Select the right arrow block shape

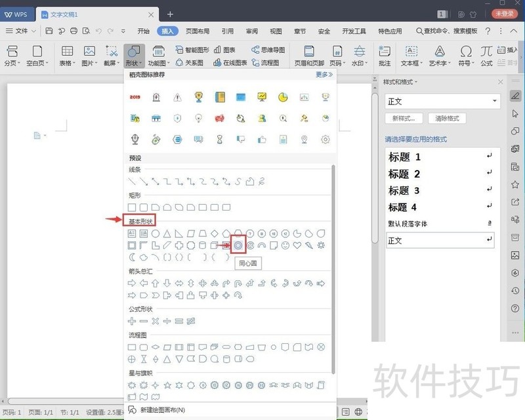tap(132, 283)
